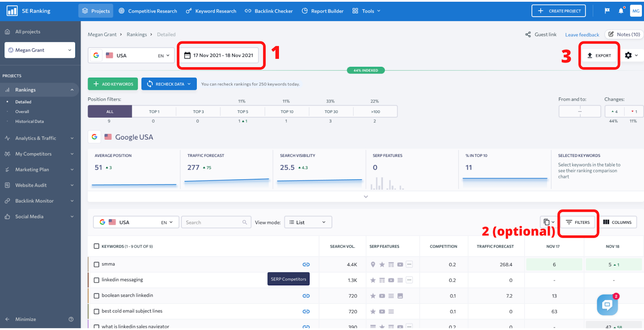Open the Projects tab
This screenshot has width=644, height=330.
click(96, 11)
